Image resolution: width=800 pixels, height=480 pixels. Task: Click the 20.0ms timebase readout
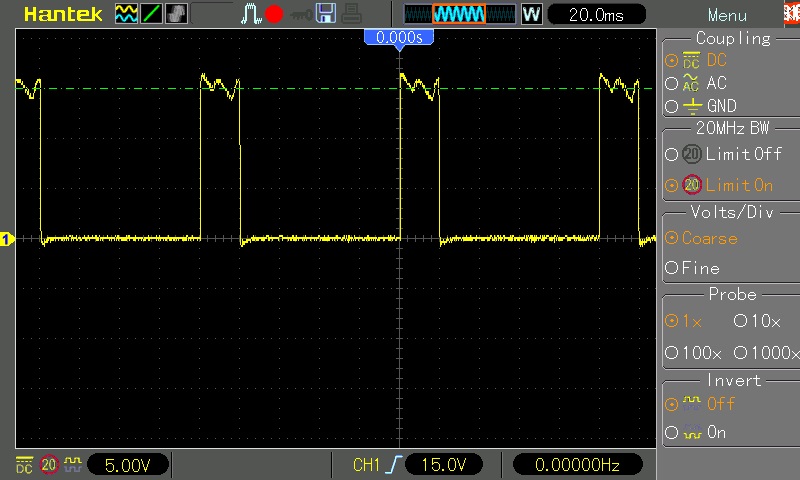pyautogui.click(x=595, y=14)
